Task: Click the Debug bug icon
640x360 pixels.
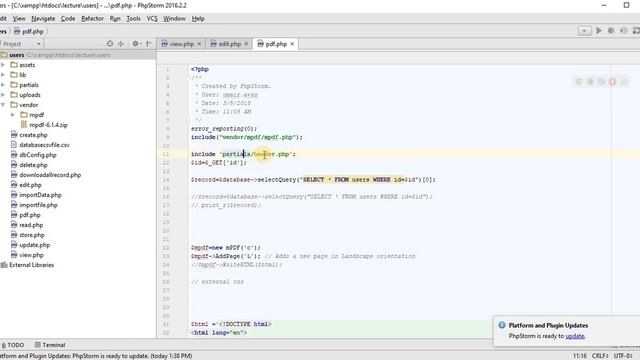Action: click(611, 31)
